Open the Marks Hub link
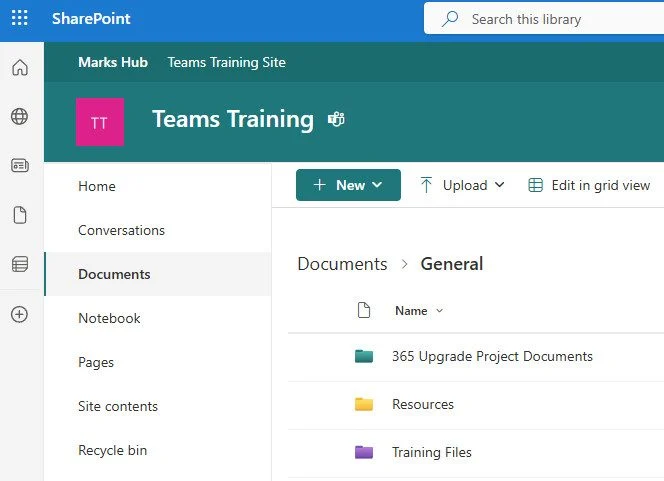 pyautogui.click(x=113, y=62)
